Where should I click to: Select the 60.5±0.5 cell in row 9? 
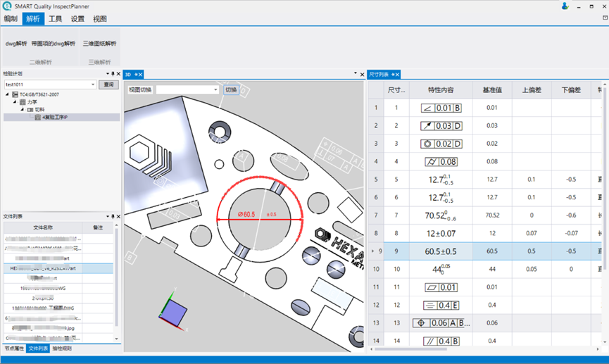(441, 251)
